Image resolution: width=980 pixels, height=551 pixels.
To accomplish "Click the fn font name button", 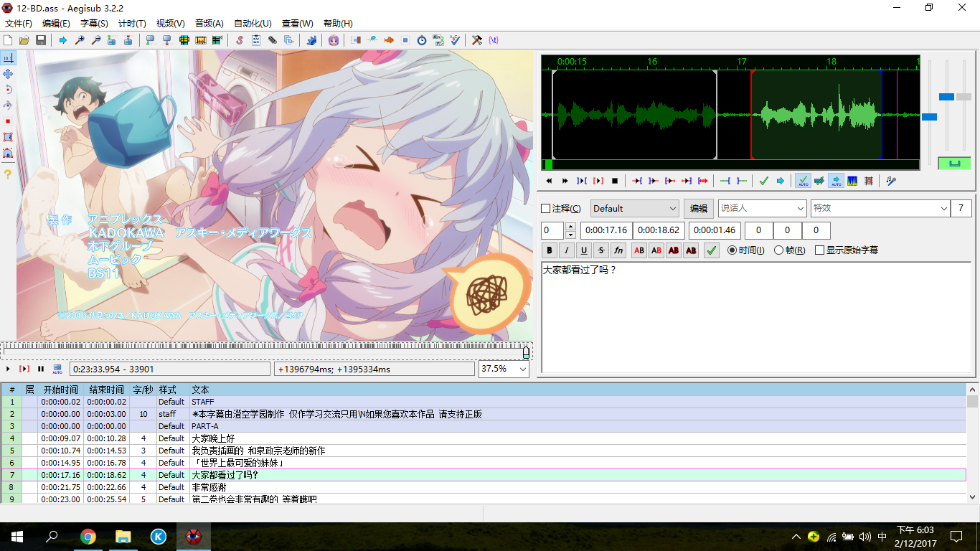I will 618,250.
